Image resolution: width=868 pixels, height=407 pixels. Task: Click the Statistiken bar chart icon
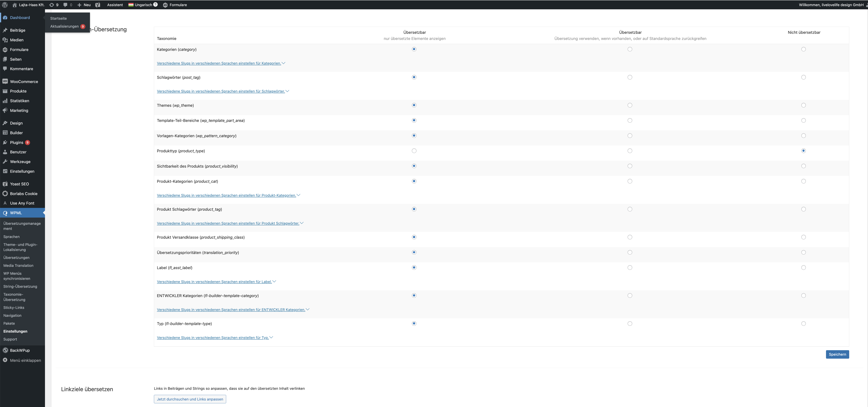[x=5, y=100]
